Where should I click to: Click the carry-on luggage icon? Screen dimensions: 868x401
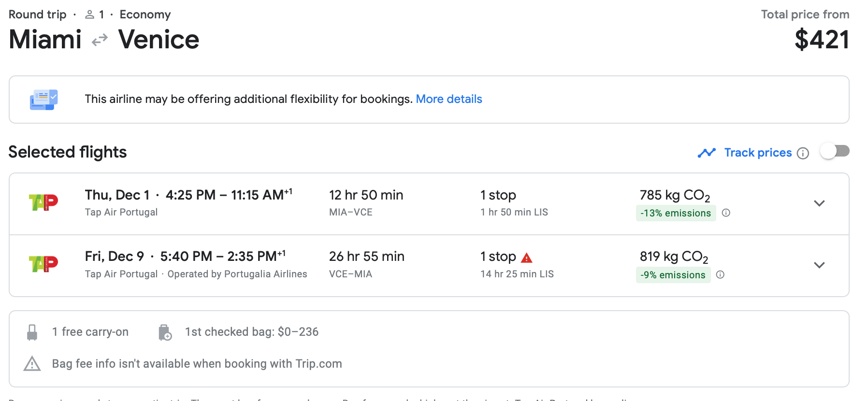point(32,332)
